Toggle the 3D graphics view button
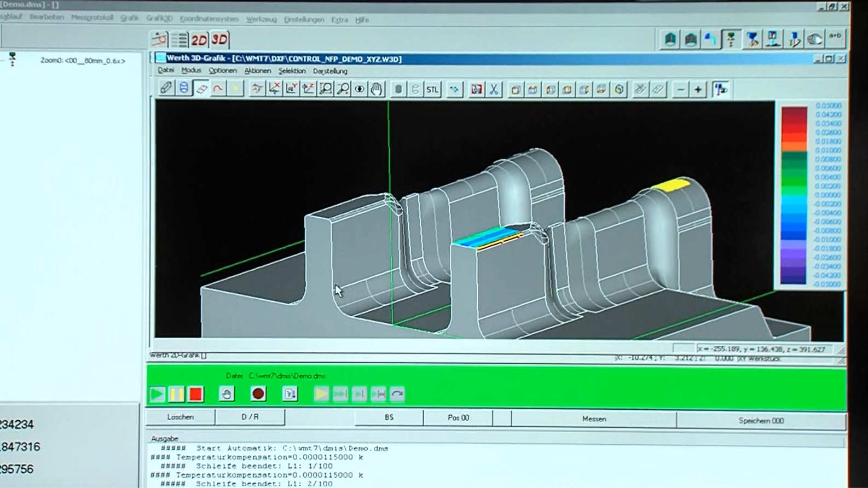Viewport: 868px width, 488px height. click(219, 39)
